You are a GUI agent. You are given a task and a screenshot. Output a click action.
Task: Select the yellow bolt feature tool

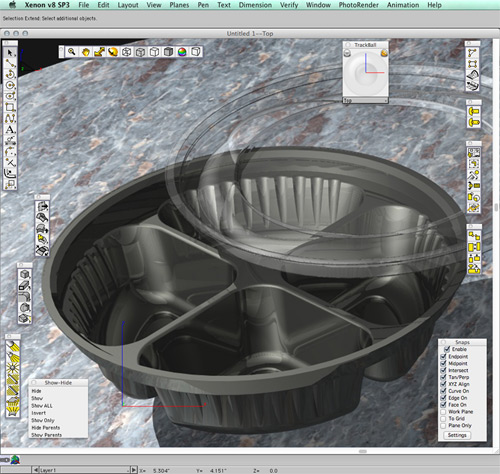(x=474, y=111)
